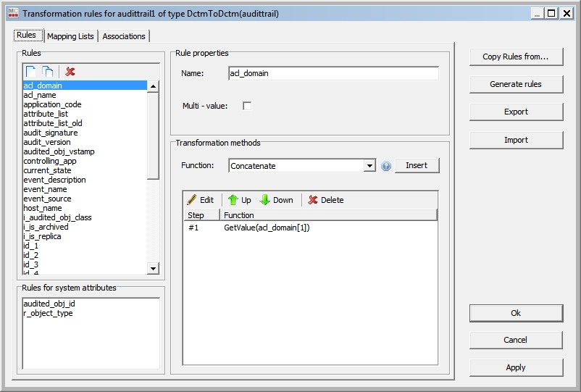Click the new rule icon
The width and height of the screenshot is (581, 392).
31,71
